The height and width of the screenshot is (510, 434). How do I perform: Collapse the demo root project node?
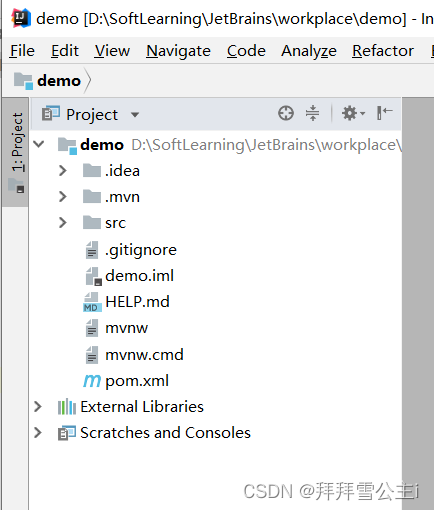pyautogui.click(x=39, y=144)
